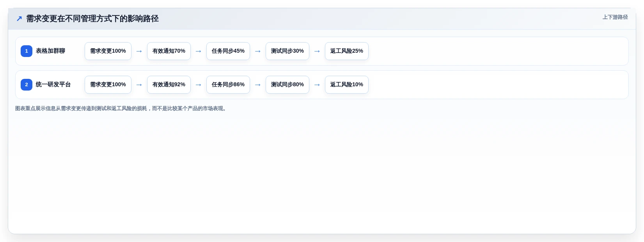The width and height of the screenshot is (644, 242).
Task: Click the 测试同步80% node
Action: (287, 85)
